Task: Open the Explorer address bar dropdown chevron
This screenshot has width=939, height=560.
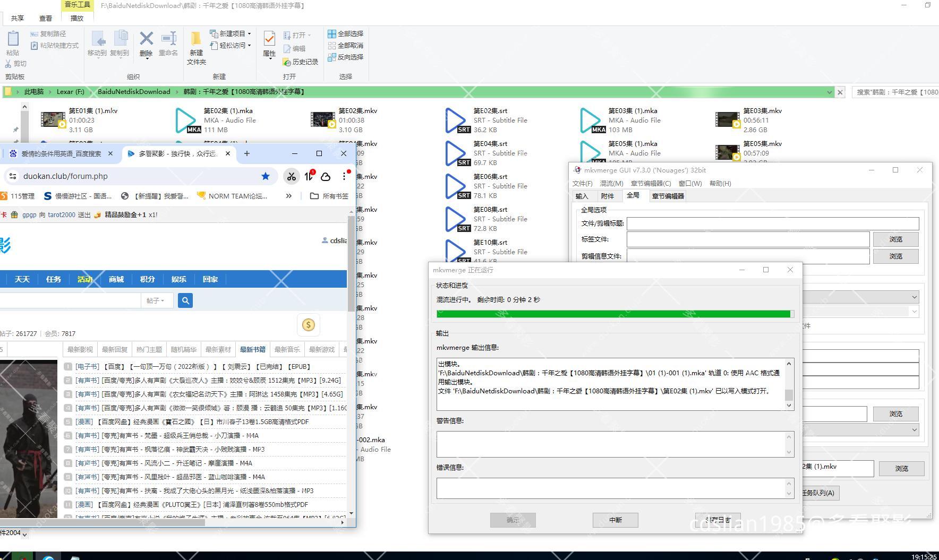Action: click(830, 91)
